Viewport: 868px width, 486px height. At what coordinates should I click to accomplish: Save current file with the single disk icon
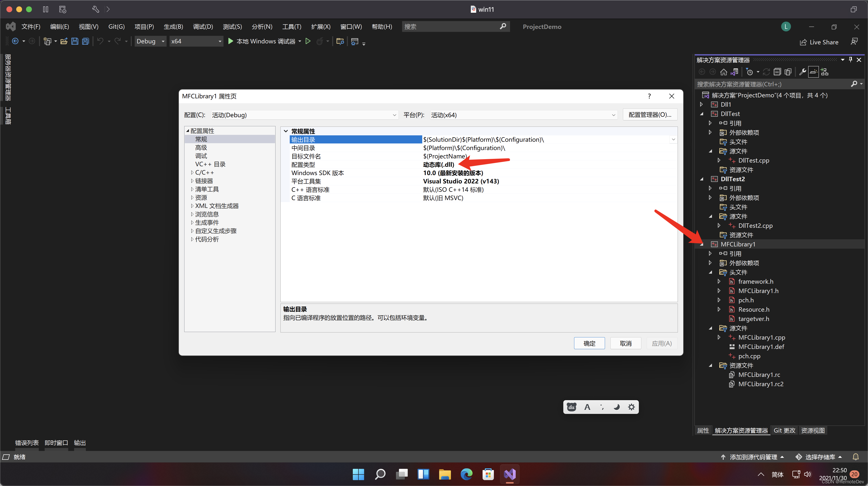click(75, 41)
